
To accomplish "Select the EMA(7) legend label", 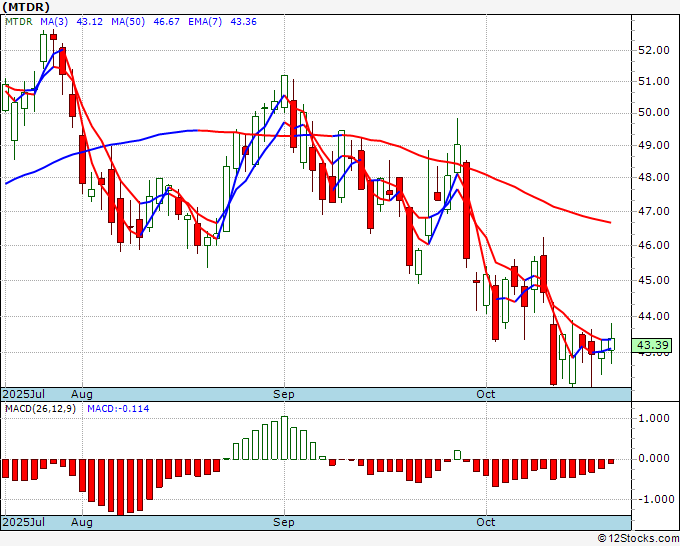I will click(x=205, y=22).
